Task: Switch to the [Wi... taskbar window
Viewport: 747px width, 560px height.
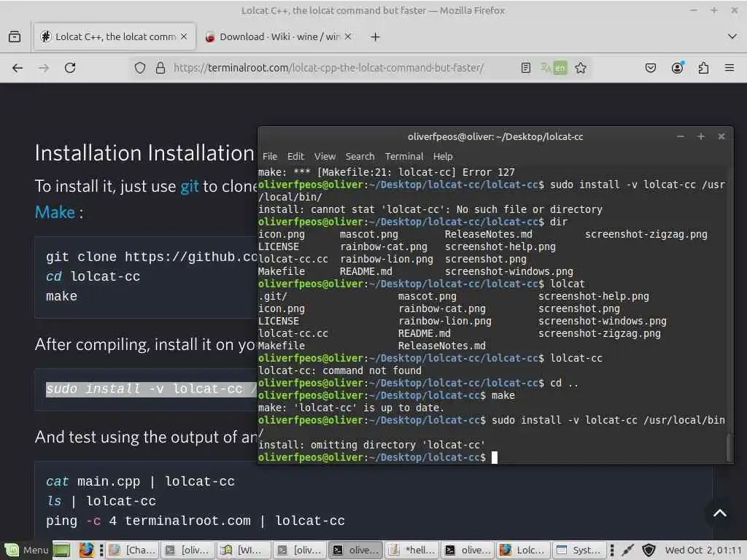Action: [244, 550]
